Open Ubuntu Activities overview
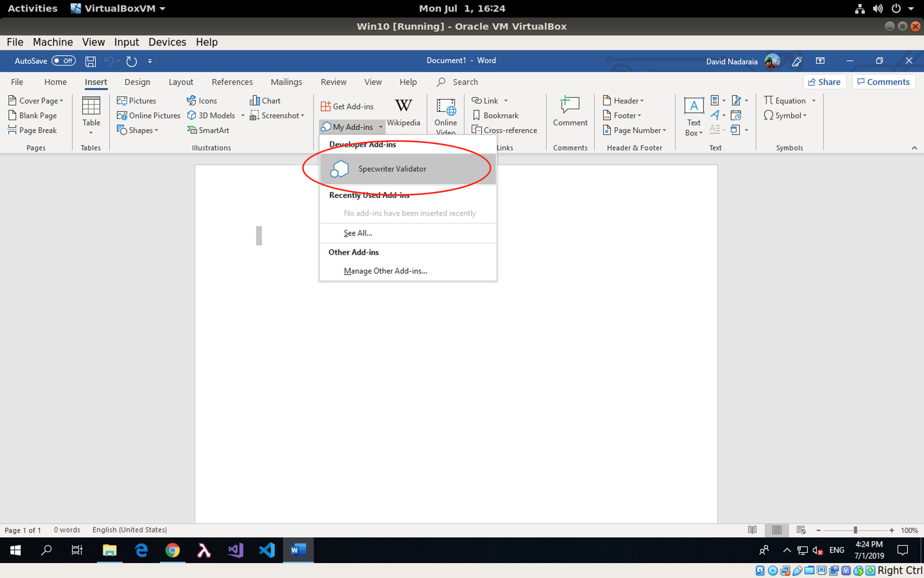Image resolution: width=924 pixels, height=578 pixels. pos(32,8)
